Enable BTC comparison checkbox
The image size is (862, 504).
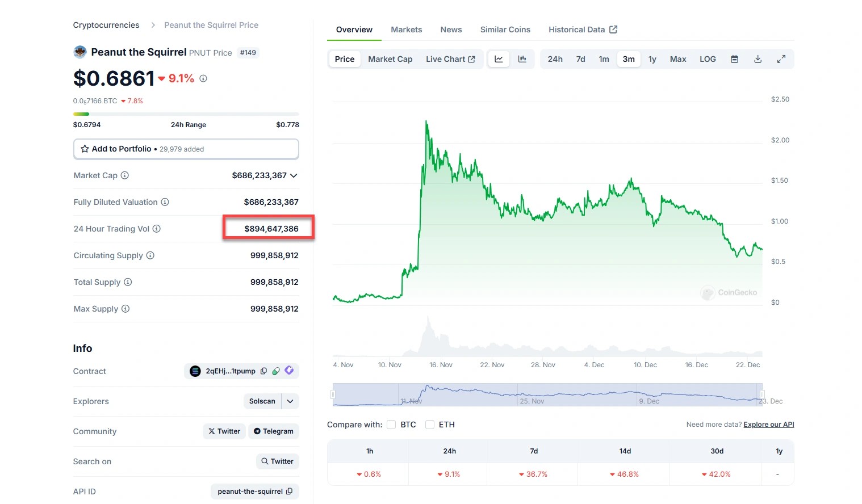tap(391, 425)
